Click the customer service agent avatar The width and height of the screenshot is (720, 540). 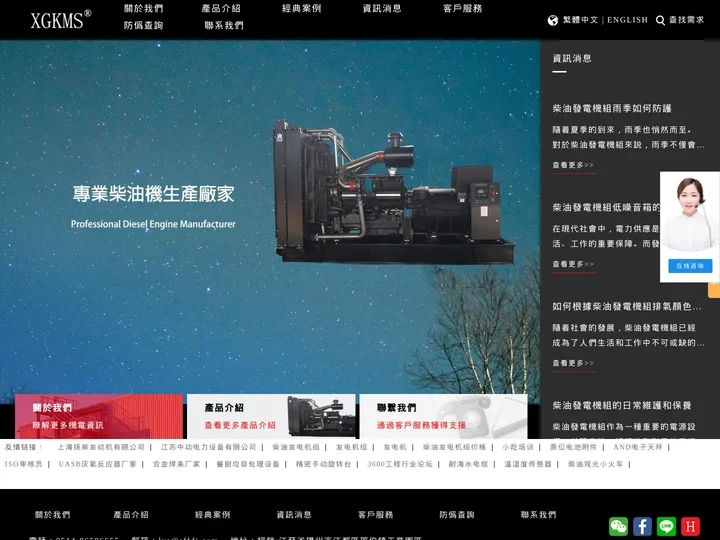690,214
